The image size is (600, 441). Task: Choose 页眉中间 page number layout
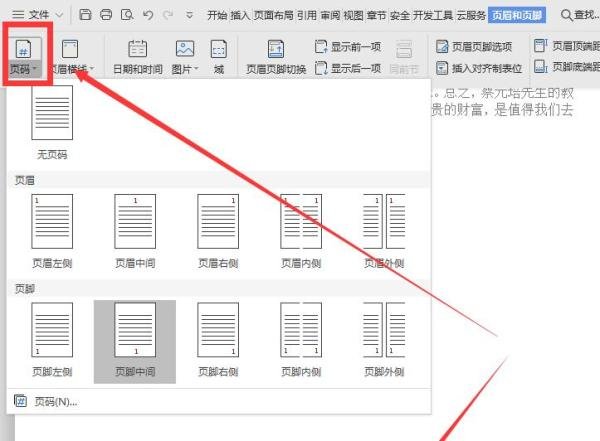[x=135, y=231]
